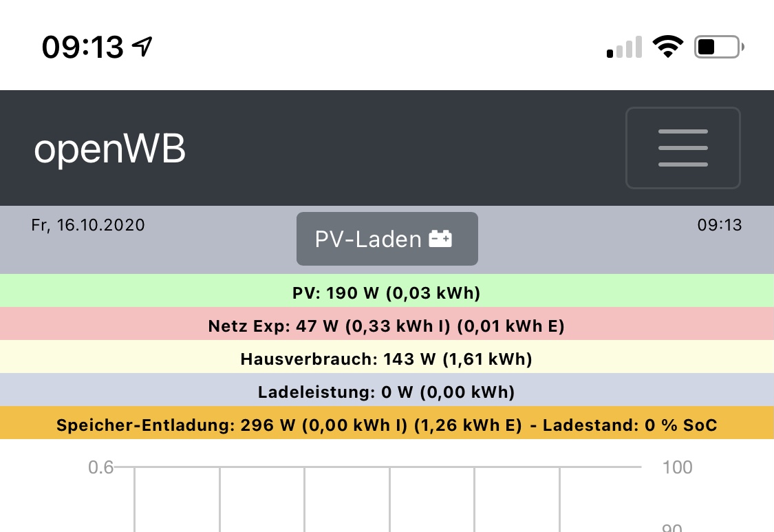Click the battery icon in PV-Laden button
This screenshot has width=774, height=532.
click(440, 239)
